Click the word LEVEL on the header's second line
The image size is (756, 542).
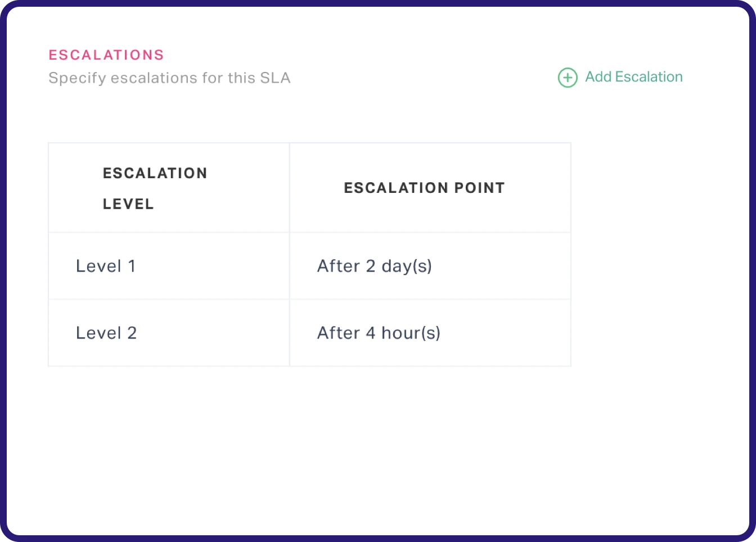128,204
